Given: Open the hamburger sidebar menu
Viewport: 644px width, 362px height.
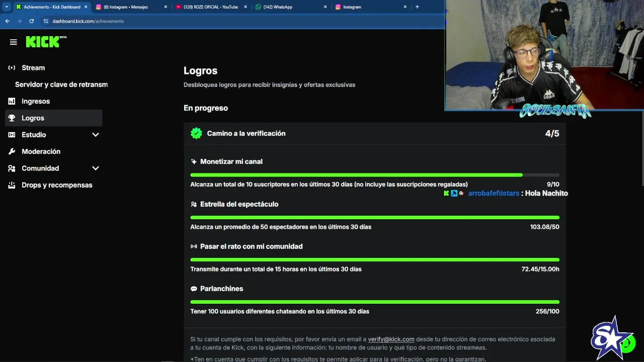Looking at the screenshot, I should pos(14,42).
